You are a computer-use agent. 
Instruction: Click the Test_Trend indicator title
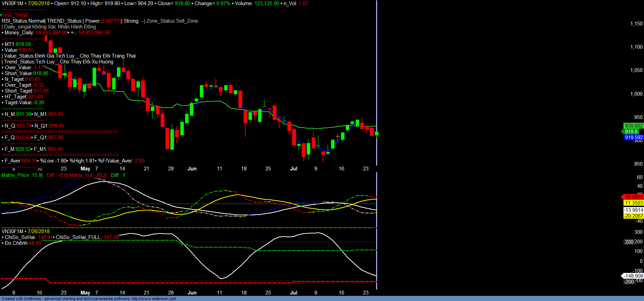(15, 15)
